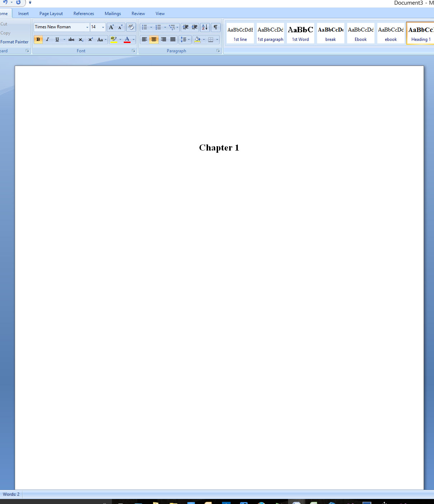Screen dimensions: 434x504
Task: Click the Line Spacing icon
Action: 183,39
